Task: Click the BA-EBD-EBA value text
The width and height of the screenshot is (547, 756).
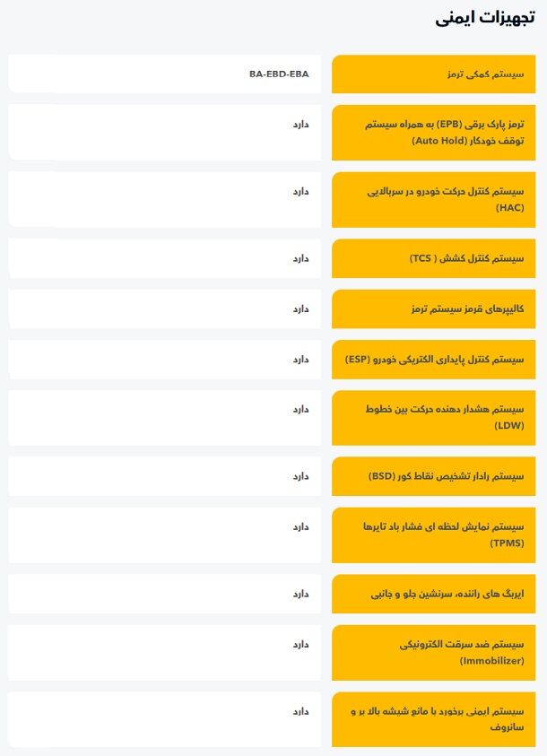Action: click(x=279, y=74)
